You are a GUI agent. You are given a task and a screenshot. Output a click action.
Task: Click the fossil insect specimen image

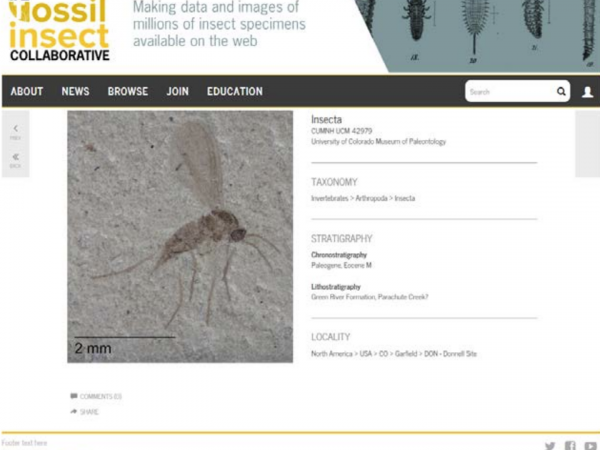tap(180, 236)
